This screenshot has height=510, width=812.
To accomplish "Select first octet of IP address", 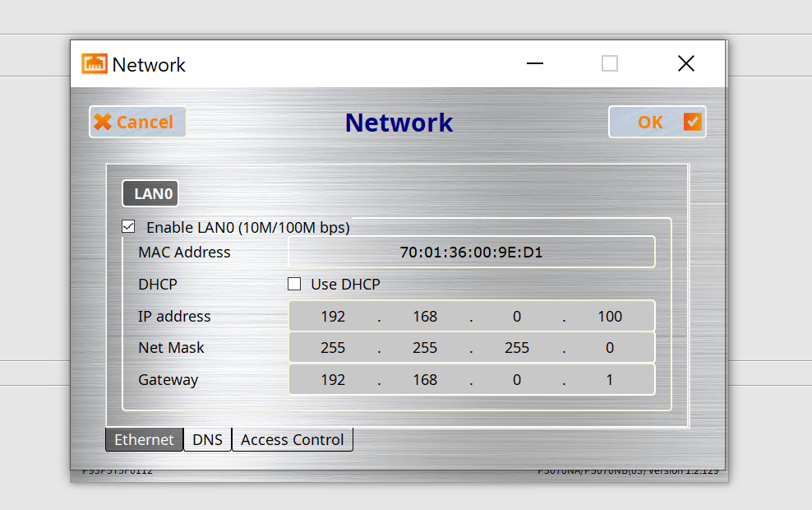I will 333,317.
